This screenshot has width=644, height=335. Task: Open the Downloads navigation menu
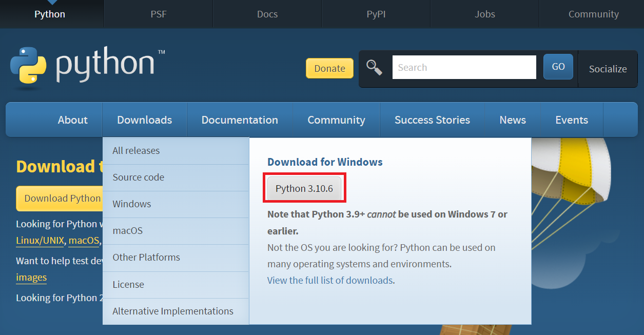point(145,120)
